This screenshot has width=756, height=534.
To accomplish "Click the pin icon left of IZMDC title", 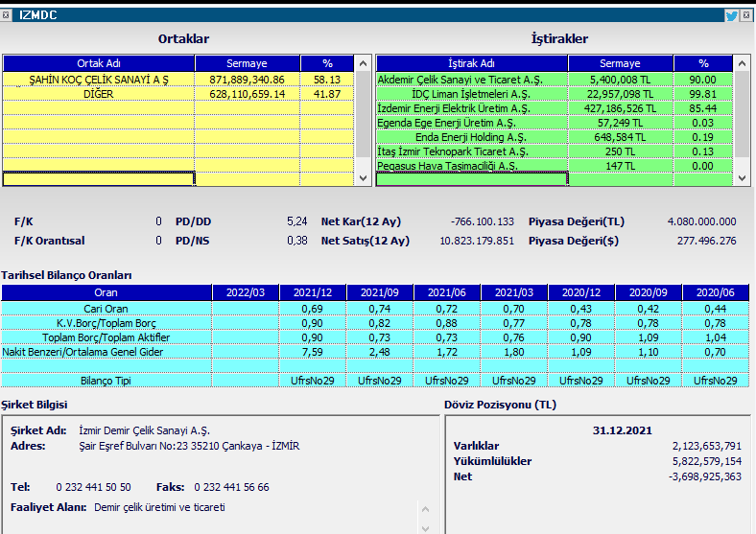I will (x=6, y=15).
